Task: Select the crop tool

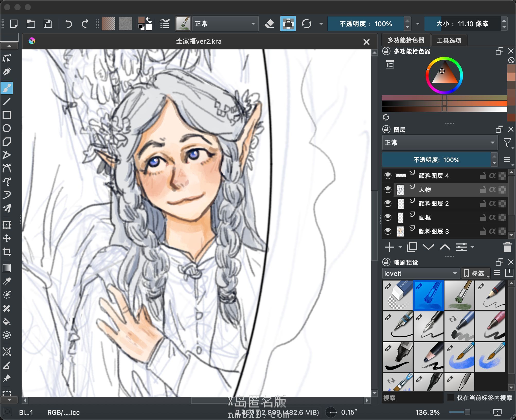Action: (x=7, y=251)
